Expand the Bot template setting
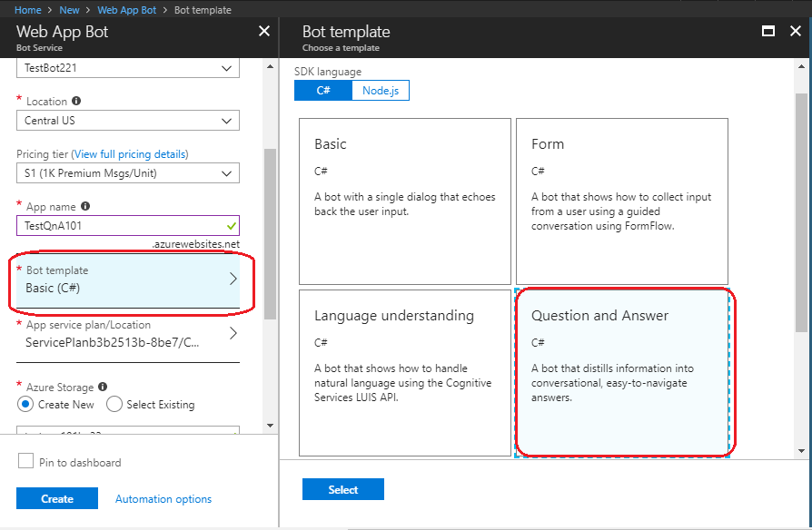Image resolution: width=812 pixels, height=530 pixels. (x=128, y=280)
